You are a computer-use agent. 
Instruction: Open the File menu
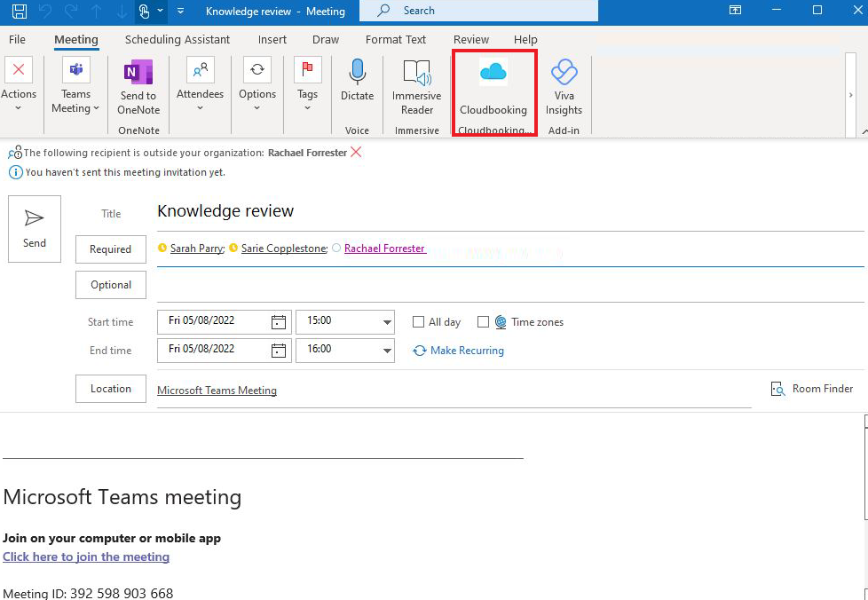[17, 39]
